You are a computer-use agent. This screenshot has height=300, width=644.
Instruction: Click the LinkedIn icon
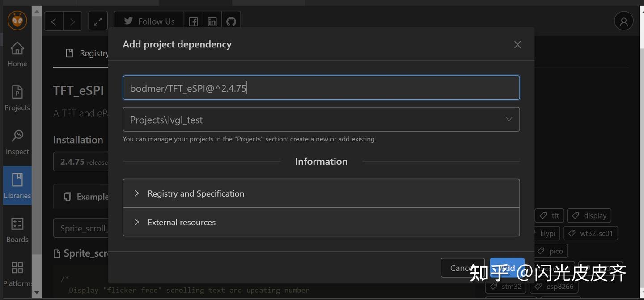coord(212,21)
